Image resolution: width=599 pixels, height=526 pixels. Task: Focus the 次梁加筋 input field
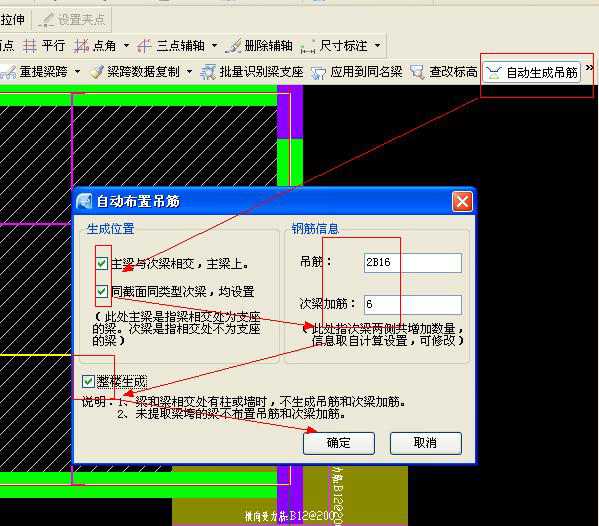(x=413, y=304)
